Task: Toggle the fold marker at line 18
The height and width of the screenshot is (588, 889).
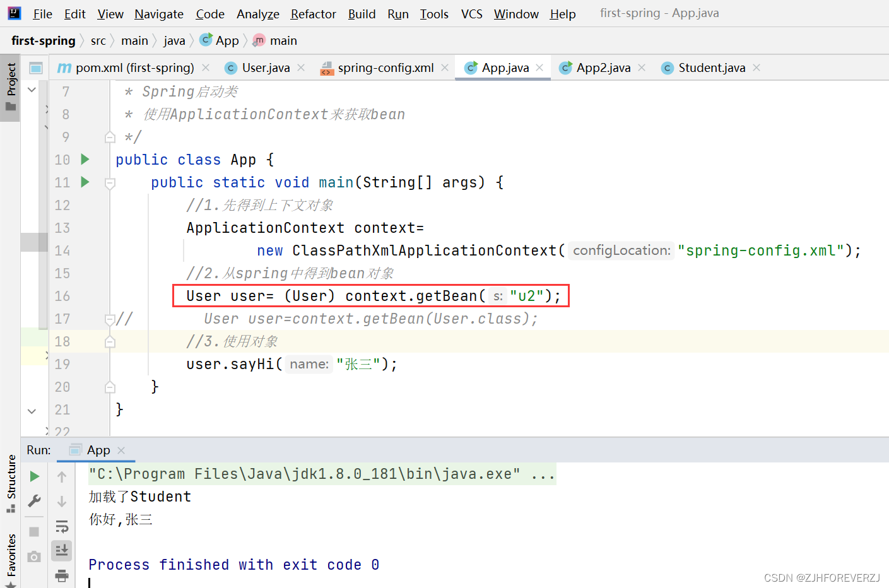Action: click(x=110, y=341)
